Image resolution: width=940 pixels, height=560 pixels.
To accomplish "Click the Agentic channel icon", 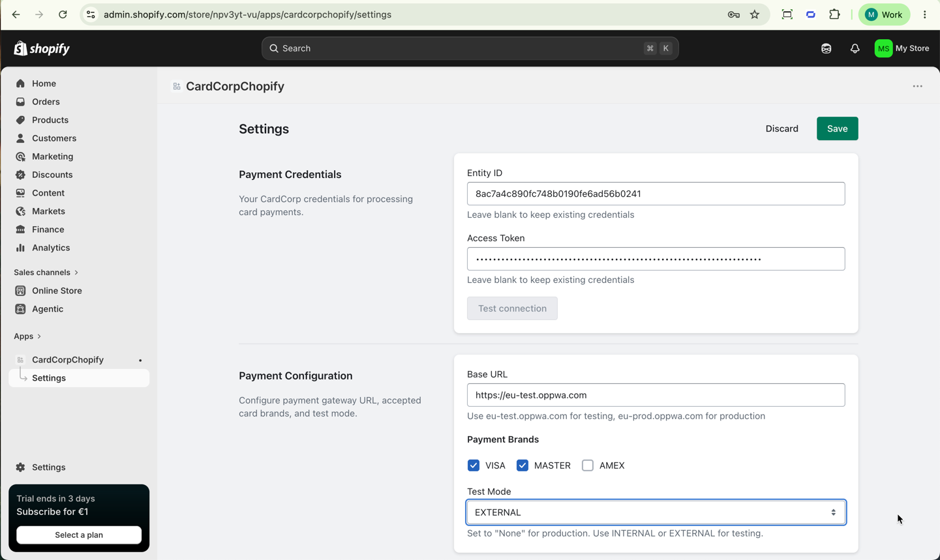I will (x=20, y=309).
